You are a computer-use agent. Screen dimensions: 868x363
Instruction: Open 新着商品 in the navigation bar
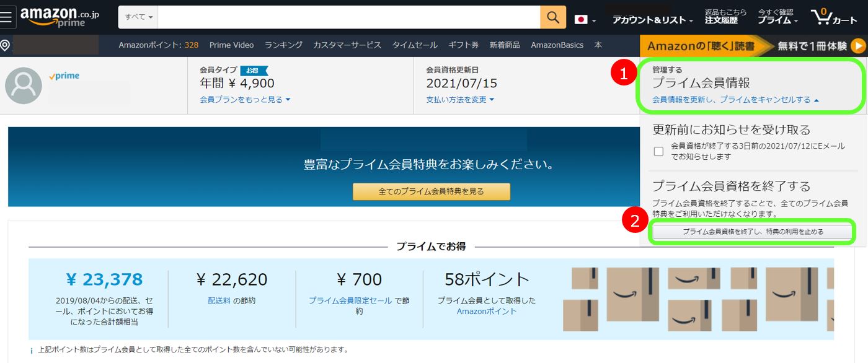pos(505,45)
